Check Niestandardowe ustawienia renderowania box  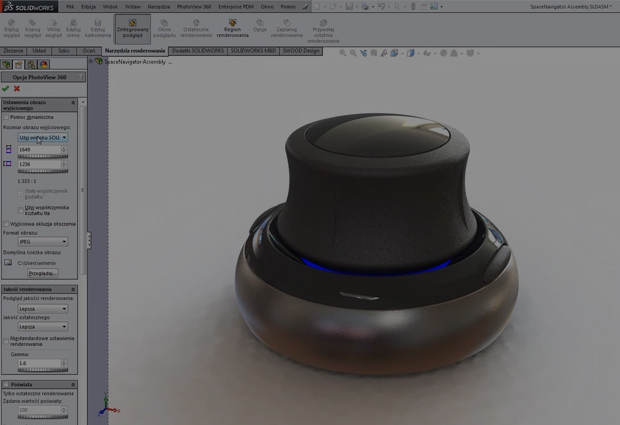click(x=6, y=338)
